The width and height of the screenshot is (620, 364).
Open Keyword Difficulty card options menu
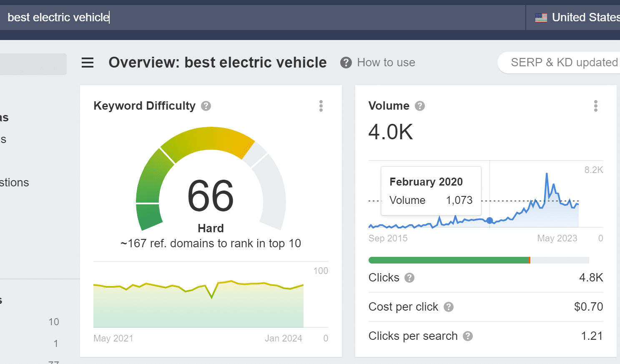[x=321, y=106]
